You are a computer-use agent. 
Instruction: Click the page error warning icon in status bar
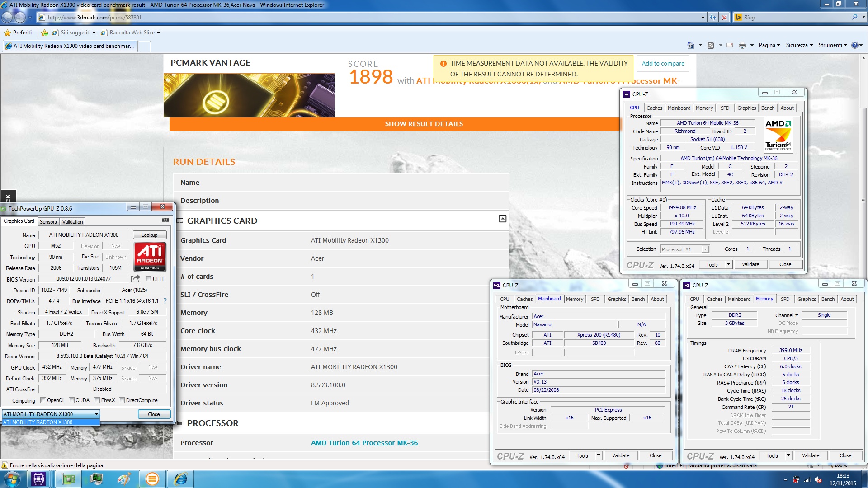5,465
